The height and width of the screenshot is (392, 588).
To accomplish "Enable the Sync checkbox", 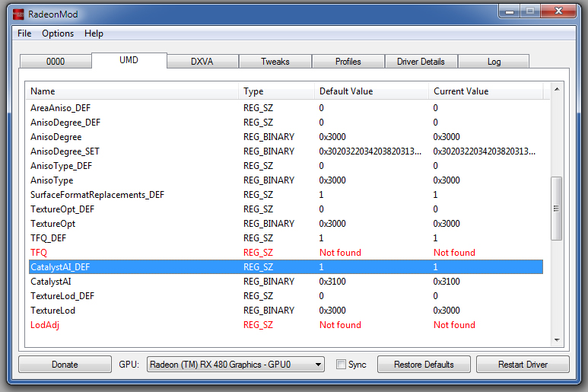I will [341, 365].
